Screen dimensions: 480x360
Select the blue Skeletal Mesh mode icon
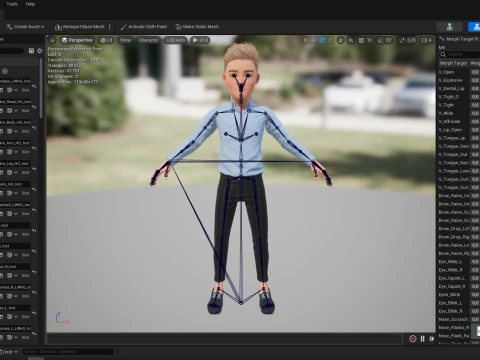(x=474, y=27)
